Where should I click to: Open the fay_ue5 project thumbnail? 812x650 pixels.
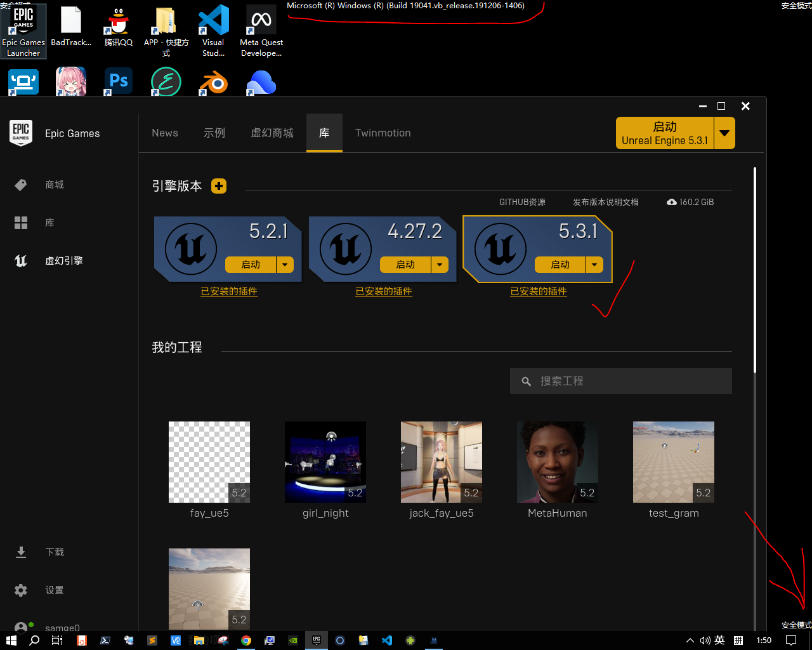[x=209, y=462]
